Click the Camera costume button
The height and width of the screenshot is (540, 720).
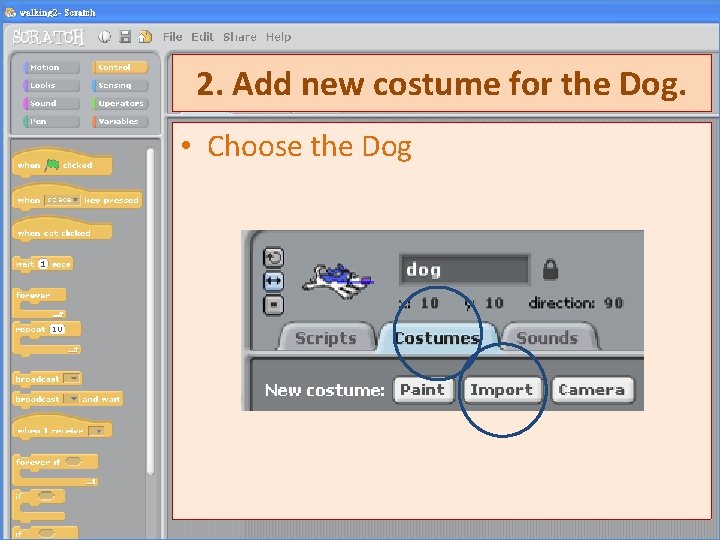(x=592, y=390)
